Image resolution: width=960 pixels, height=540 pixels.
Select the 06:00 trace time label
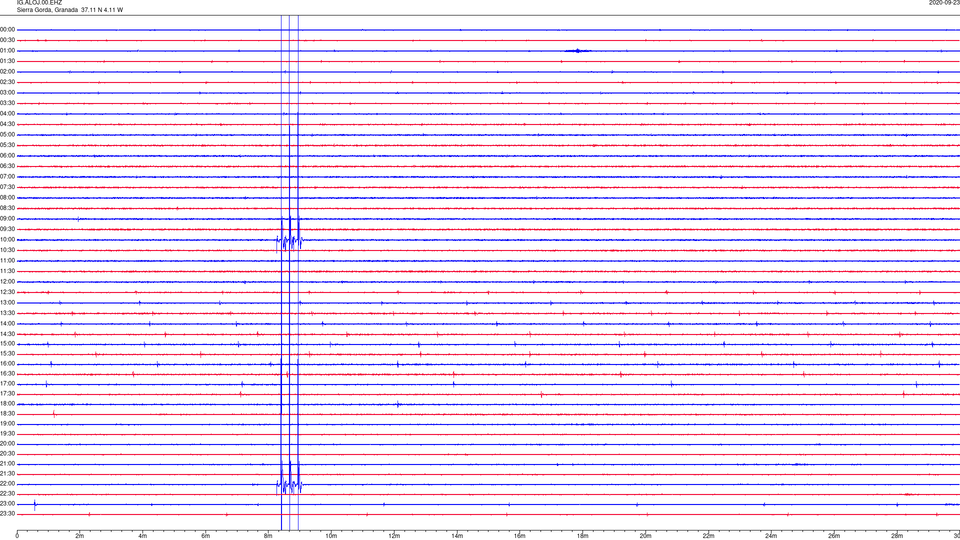[8, 156]
